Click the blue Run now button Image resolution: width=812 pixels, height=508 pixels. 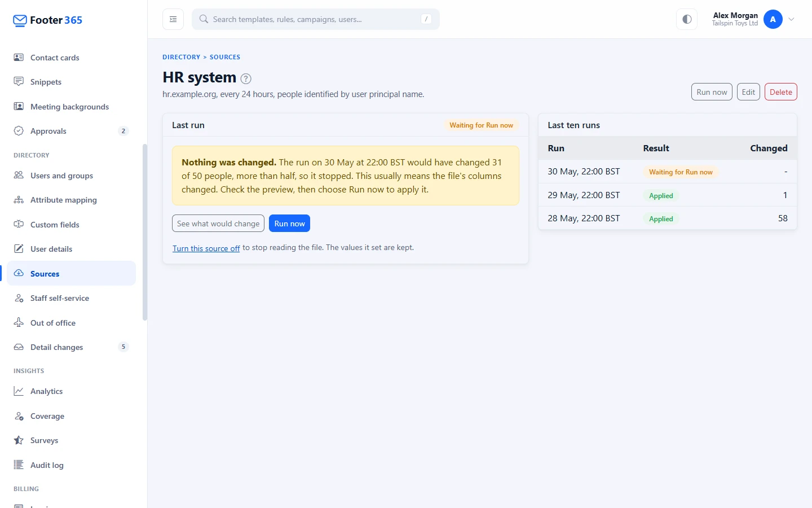289,224
